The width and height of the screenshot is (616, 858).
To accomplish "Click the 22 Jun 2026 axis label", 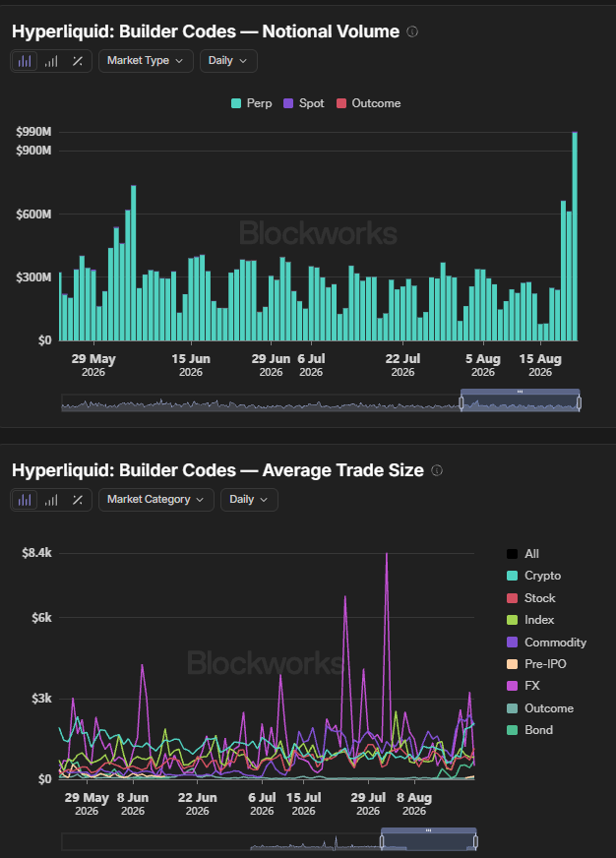I will [x=197, y=804].
